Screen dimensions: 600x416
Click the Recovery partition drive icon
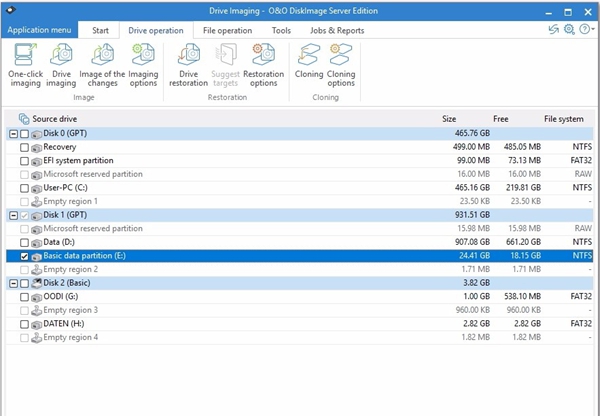(x=36, y=147)
